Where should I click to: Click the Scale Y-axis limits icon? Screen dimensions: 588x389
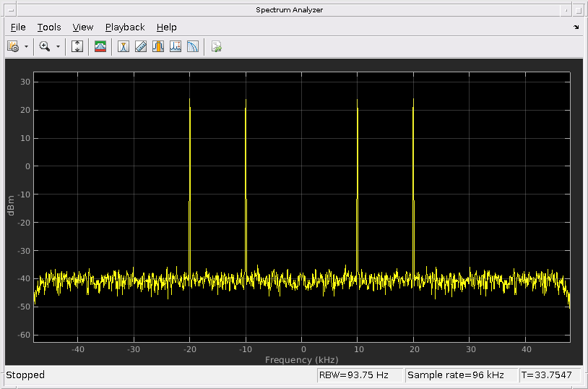pyautogui.click(x=78, y=46)
